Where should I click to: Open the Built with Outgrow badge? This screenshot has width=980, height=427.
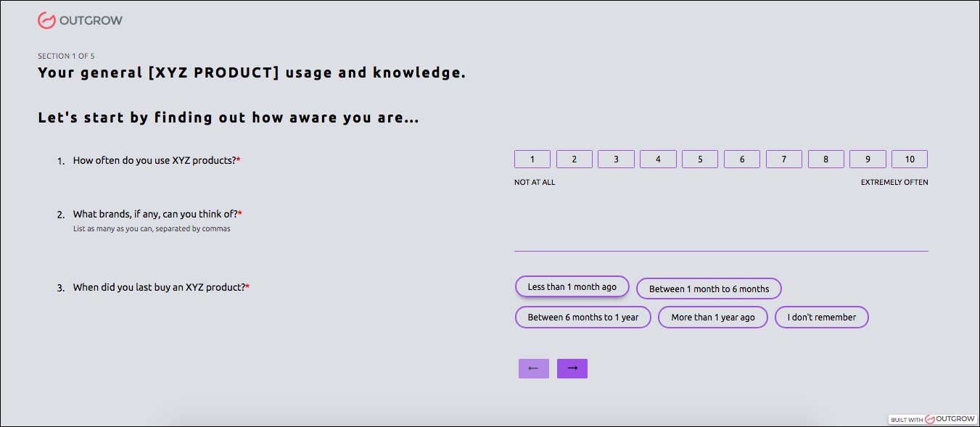click(932, 419)
